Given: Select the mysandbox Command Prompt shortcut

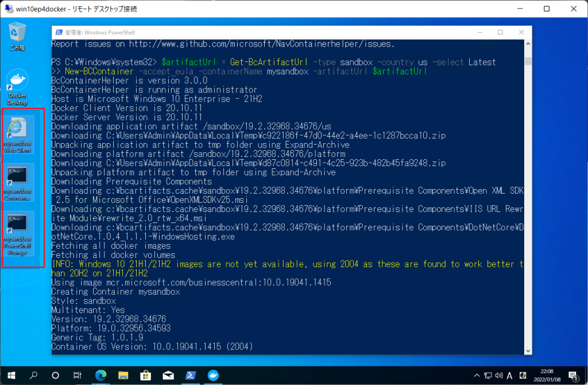Looking at the screenshot, I should point(18,183).
